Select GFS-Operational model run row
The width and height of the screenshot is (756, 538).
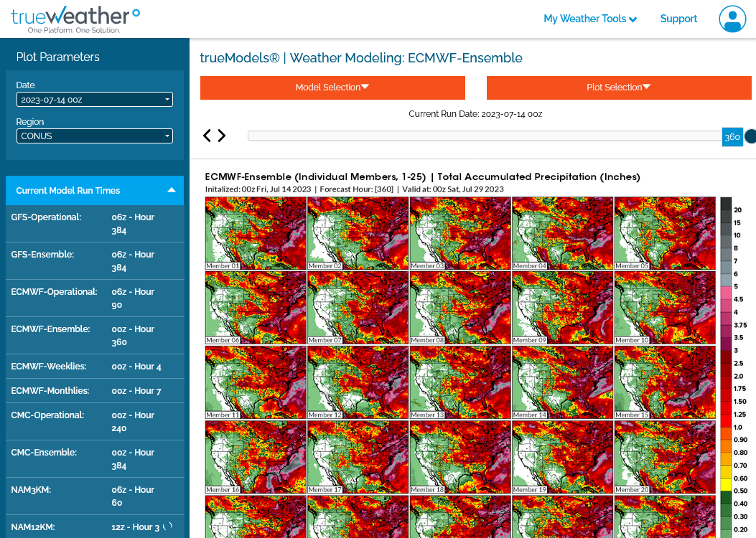click(95, 224)
